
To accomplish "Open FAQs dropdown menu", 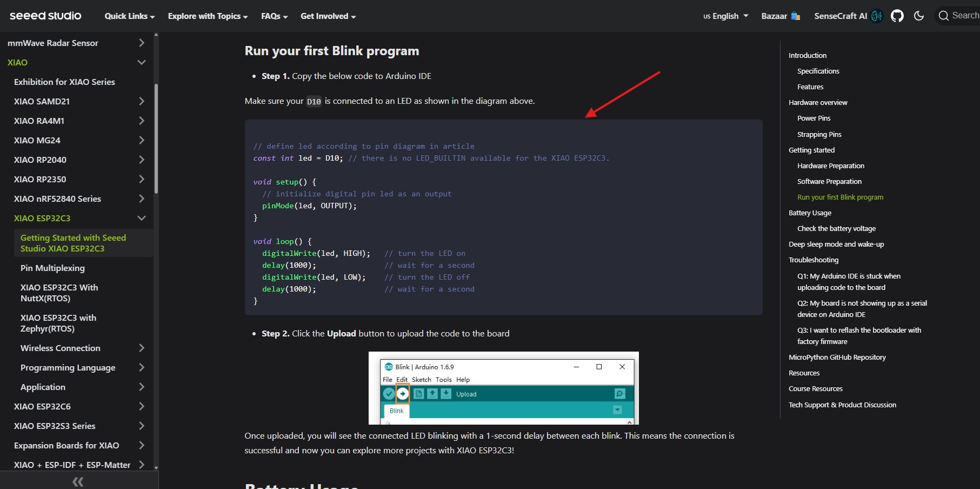I will click(x=274, y=16).
